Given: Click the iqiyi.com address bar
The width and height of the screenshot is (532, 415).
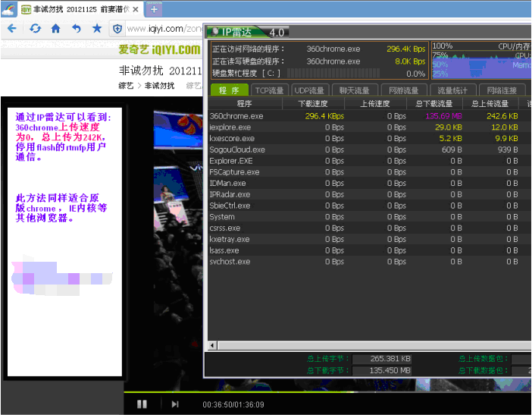Looking at the screenshot, I should 164,29.
